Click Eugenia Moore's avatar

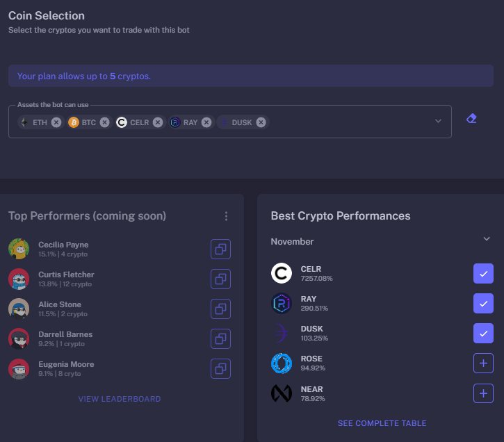point(19,369)
